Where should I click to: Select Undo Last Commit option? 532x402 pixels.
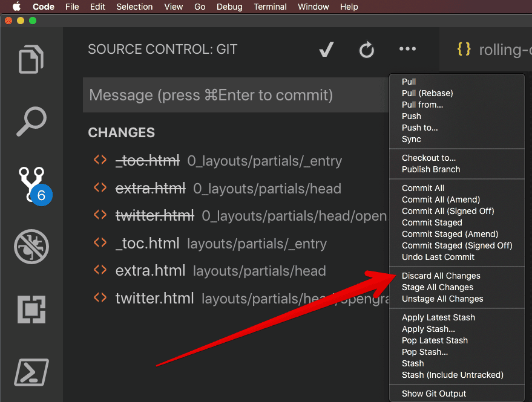(x=438, y=257)
